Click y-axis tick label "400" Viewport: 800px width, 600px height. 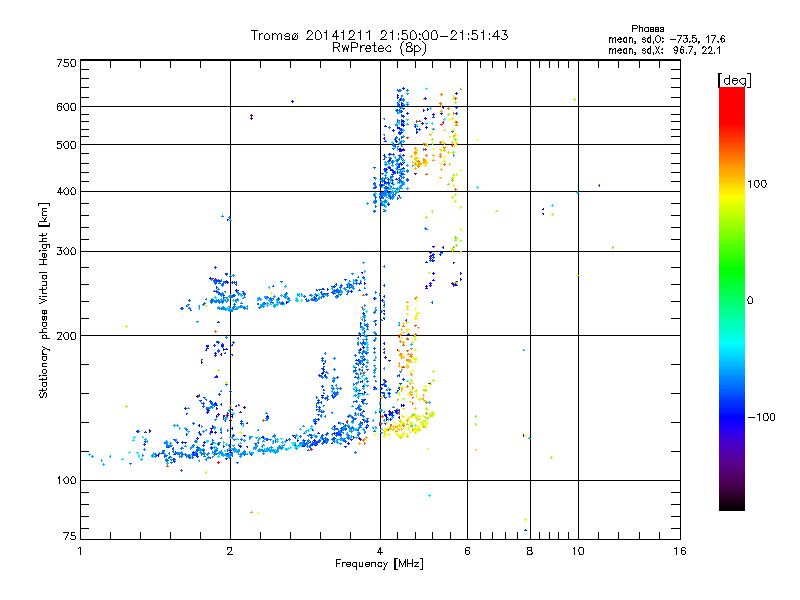[66, 192]
